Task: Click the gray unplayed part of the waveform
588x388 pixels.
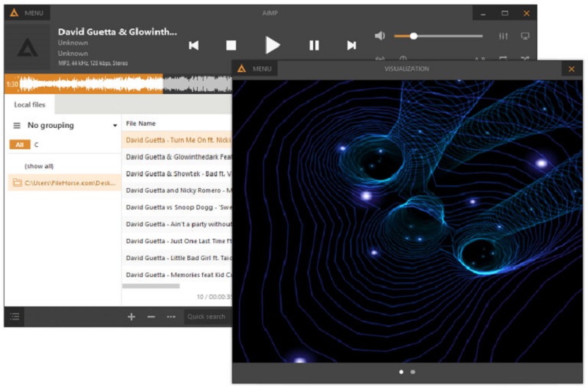Action: tap(198, 84)
